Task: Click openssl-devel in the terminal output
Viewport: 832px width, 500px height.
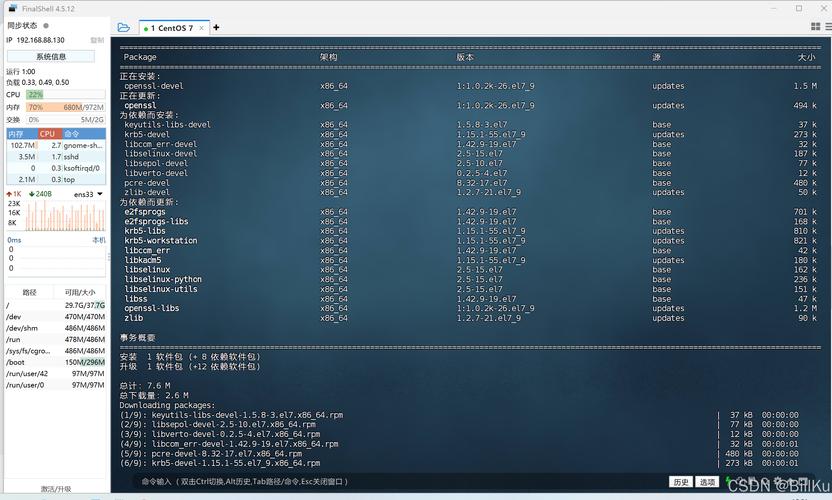Action: 154,86
